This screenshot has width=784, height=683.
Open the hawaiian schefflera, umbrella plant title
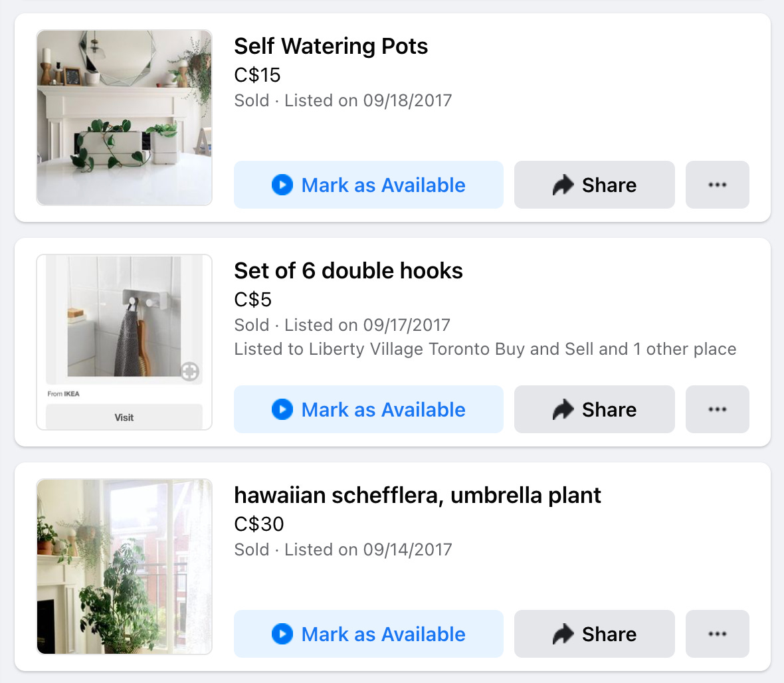[x=417, y=496]
